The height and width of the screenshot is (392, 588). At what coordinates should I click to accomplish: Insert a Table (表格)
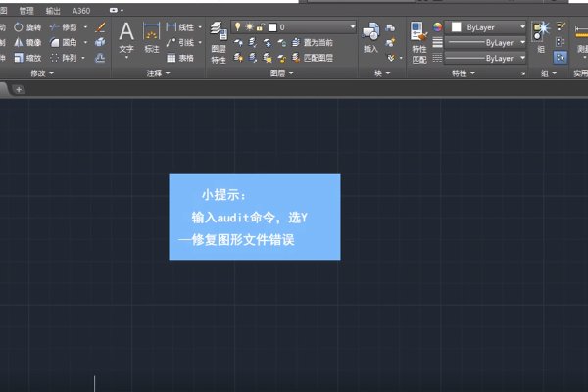coord(180,58)
